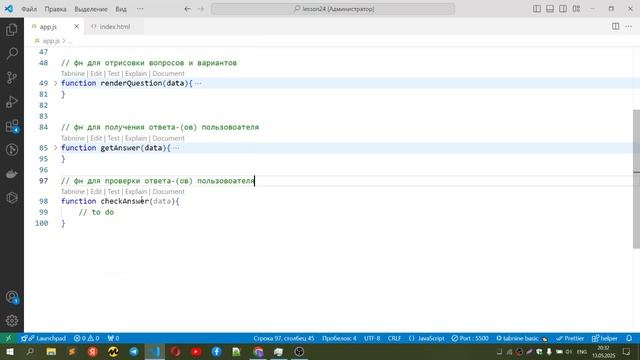Screen dimensions: 640x360
Task: Click the editor vertical scrollbar
Action: [636, 179]
